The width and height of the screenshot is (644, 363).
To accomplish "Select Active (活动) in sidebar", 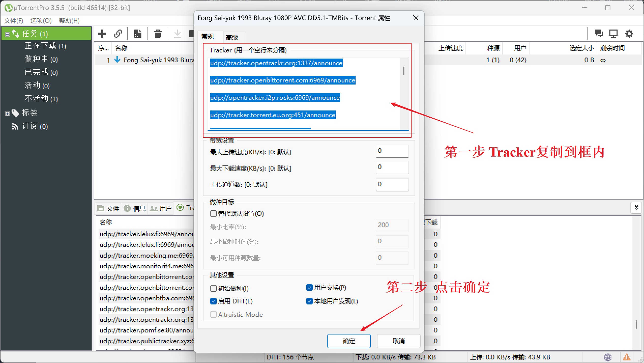I will (x=37, y=86).
